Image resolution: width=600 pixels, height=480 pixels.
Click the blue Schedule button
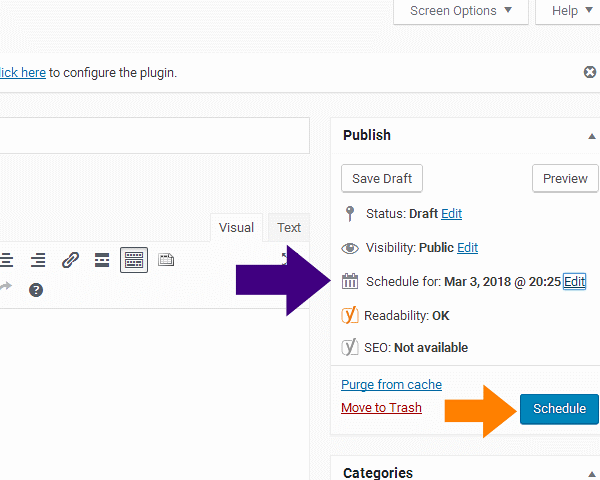coord(559,409)
